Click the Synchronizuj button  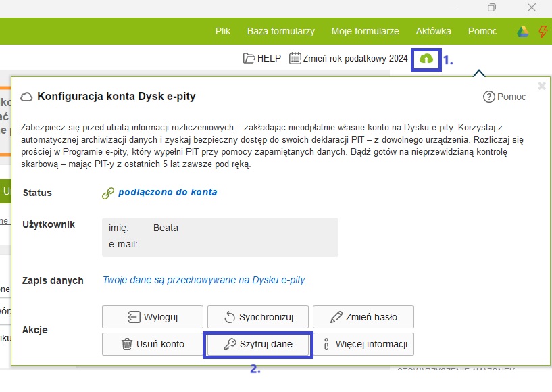click(257, 317)
